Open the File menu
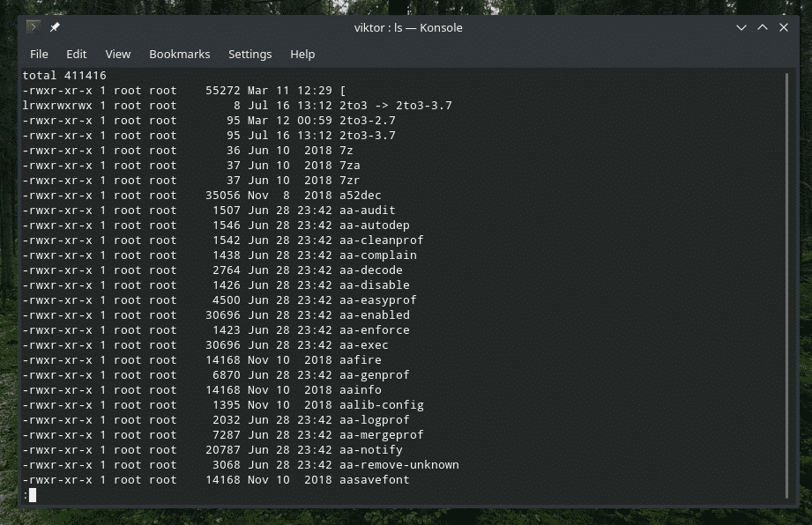The height and width of the screenshot is (525, 812). tap(39, 54)
